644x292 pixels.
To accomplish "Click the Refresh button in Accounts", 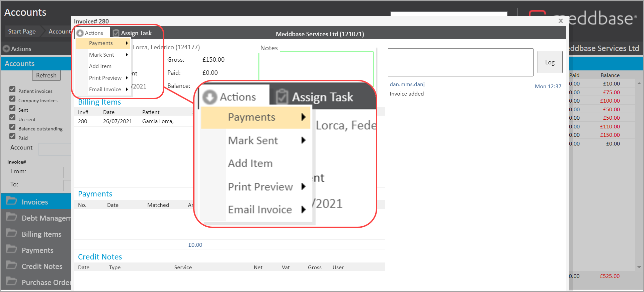I will click(46, 75).
